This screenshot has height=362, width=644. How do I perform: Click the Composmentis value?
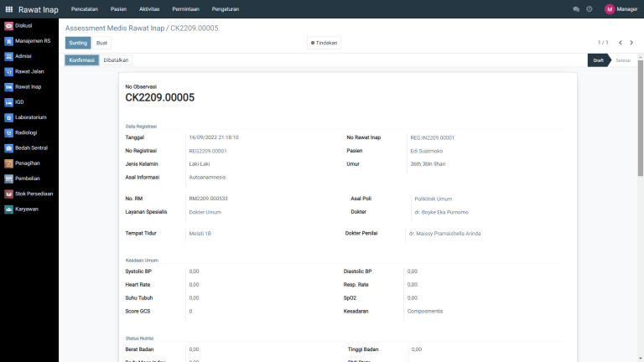[425, 311]
